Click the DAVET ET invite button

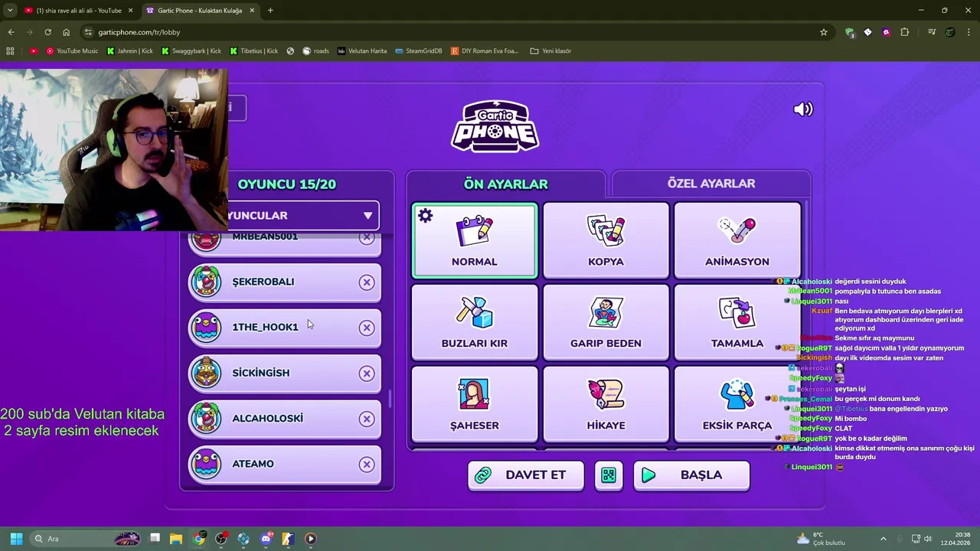[x=526, y=475]
